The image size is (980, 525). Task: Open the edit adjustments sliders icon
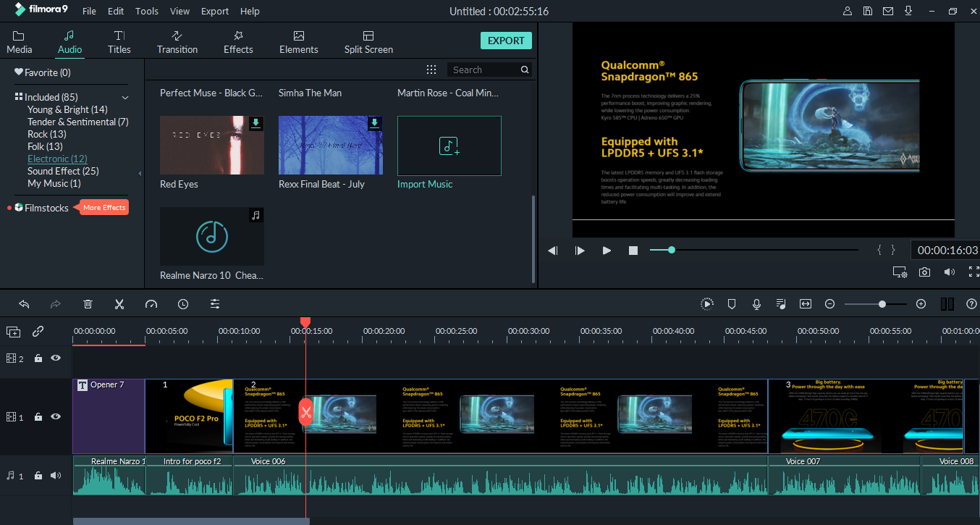215,304
